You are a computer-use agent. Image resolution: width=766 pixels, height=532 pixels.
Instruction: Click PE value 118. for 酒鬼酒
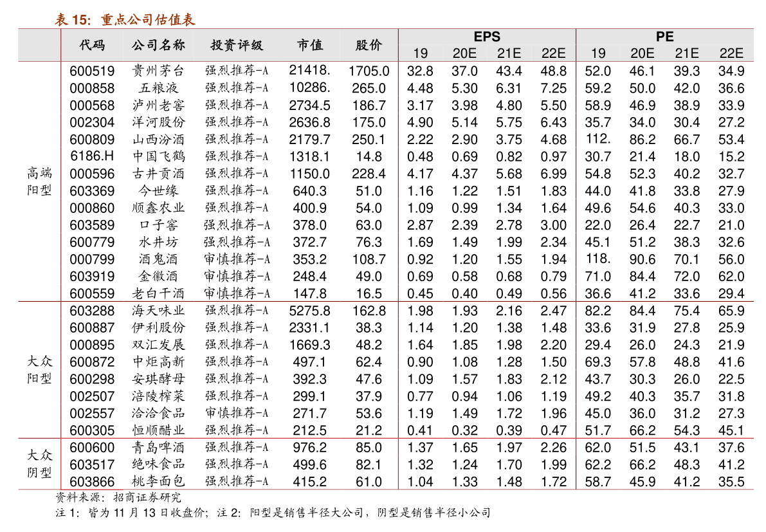[598, 259]
